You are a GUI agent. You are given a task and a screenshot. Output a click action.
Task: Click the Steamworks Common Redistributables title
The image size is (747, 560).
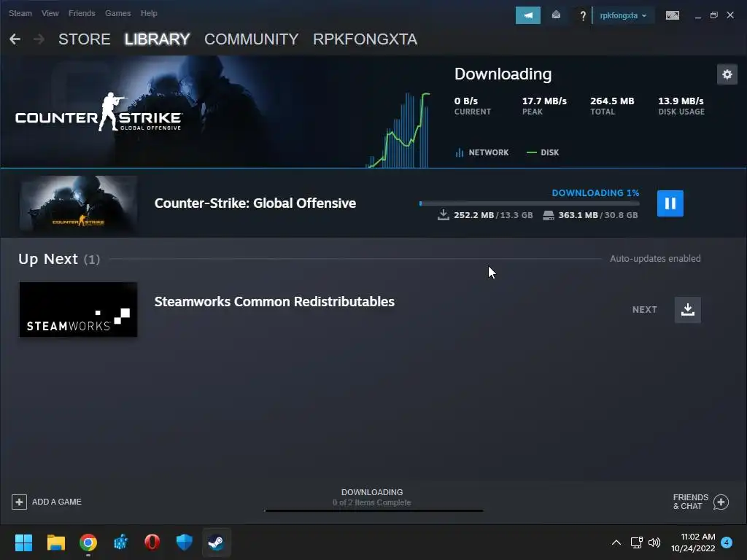pyautogui.click(x=274, y=302)
